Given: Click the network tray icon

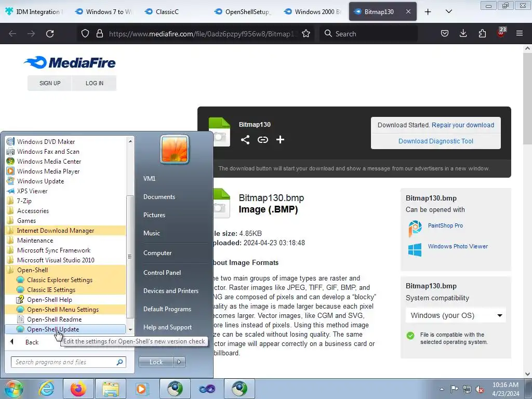Looking at the screenshot, I should pyautogui.click(x=467, y=389).
